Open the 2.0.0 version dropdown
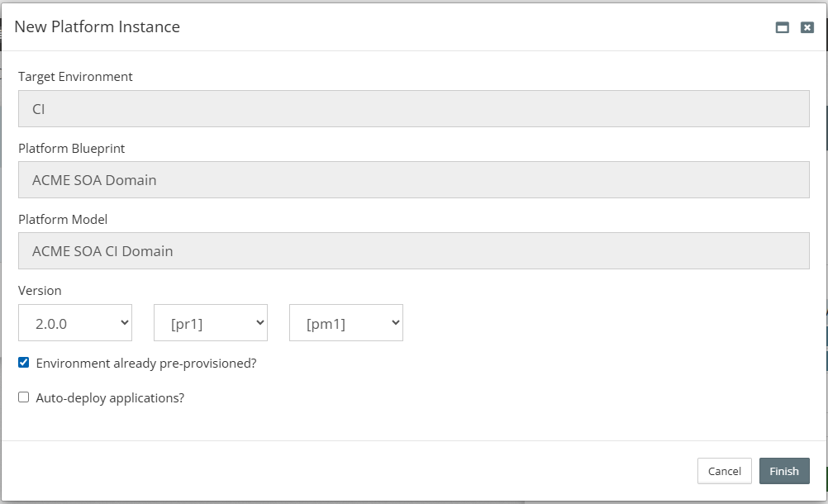Image resolution: width=828 pixels, height=504 pixels. pos(75,323)
